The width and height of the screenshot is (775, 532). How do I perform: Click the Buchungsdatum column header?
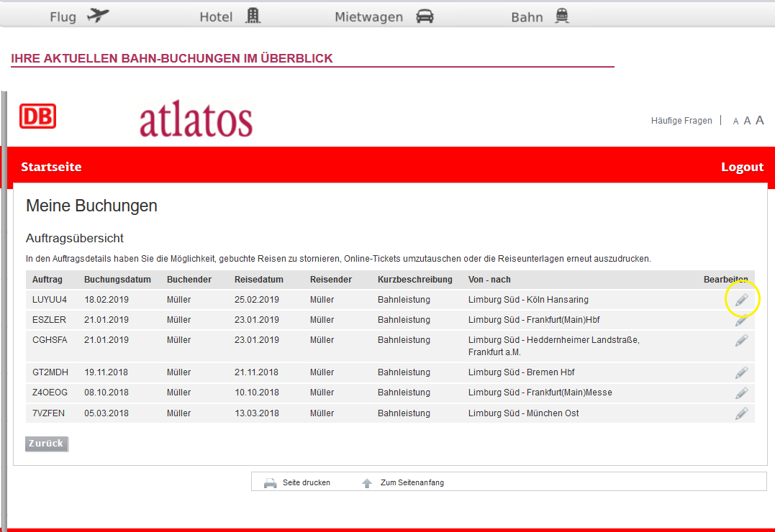coord(117,280)
